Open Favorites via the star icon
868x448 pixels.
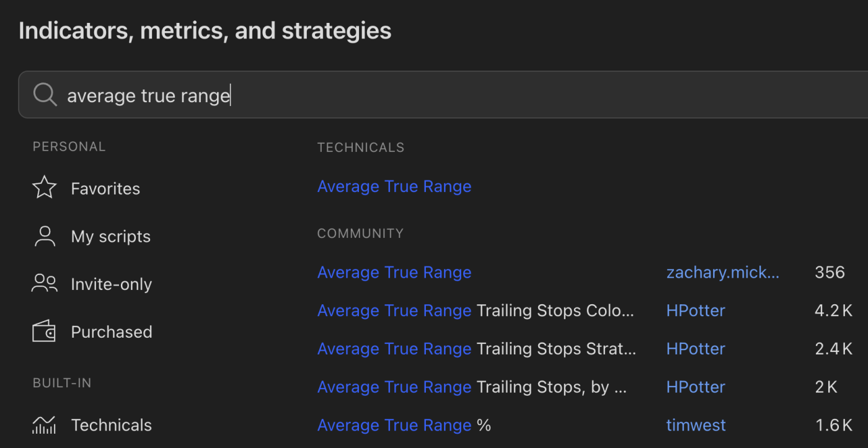[x=45, y=188]
